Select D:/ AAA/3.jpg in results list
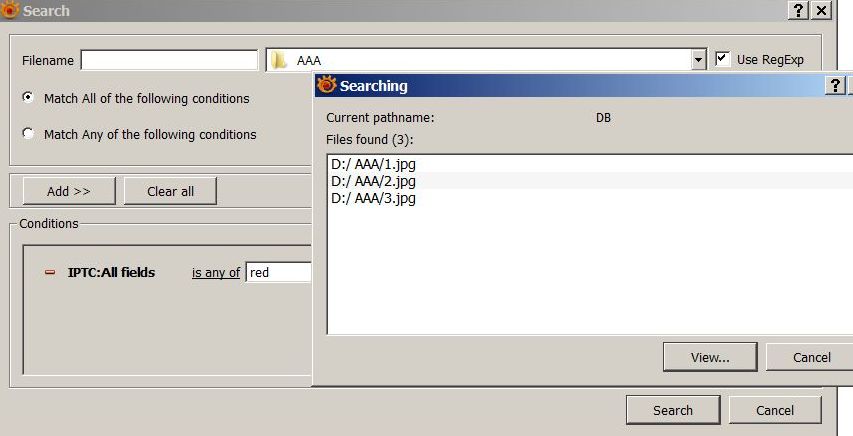The height and width of the screenshot is (436, 853). tap(373, 198)
